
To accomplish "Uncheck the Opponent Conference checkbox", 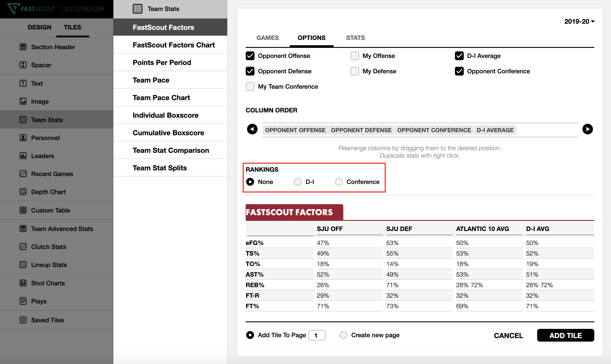I will (x=459, y=71).
